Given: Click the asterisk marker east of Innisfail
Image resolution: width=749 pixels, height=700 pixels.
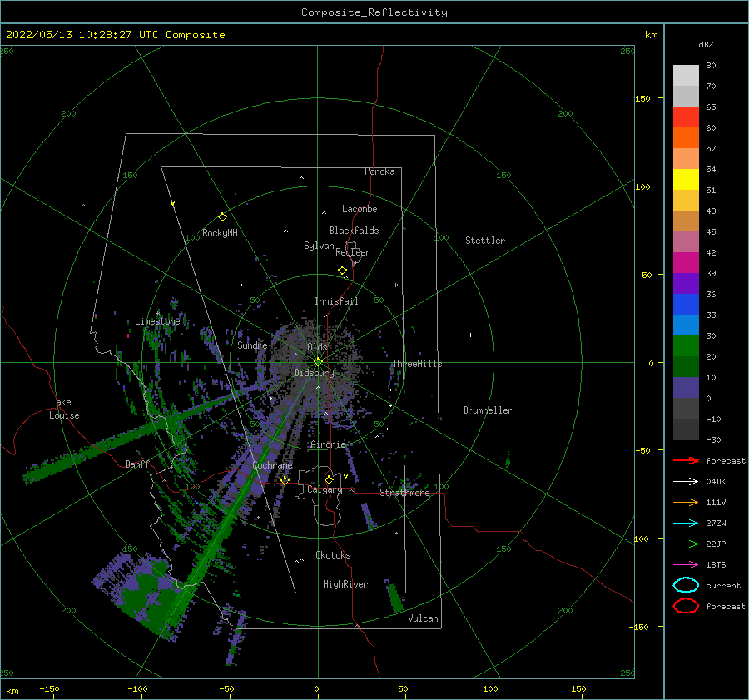Looking at the screenshot, I should coord(395,285).
